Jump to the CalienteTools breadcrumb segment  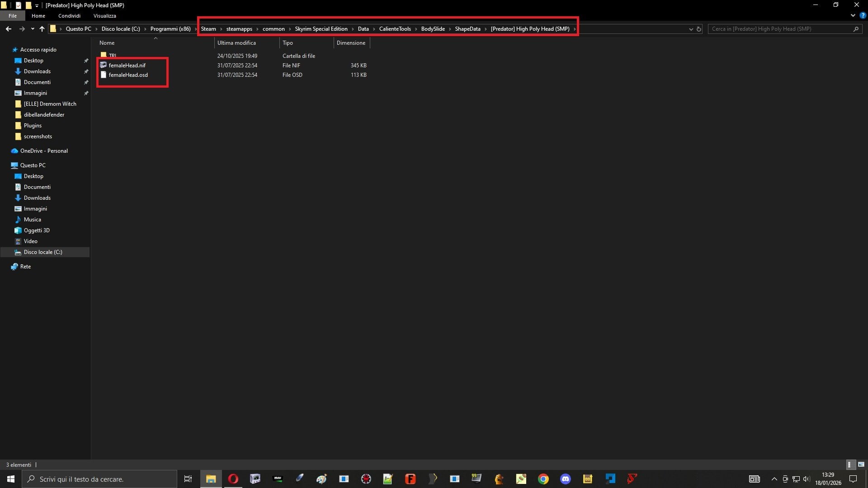(x=395, y=29)
